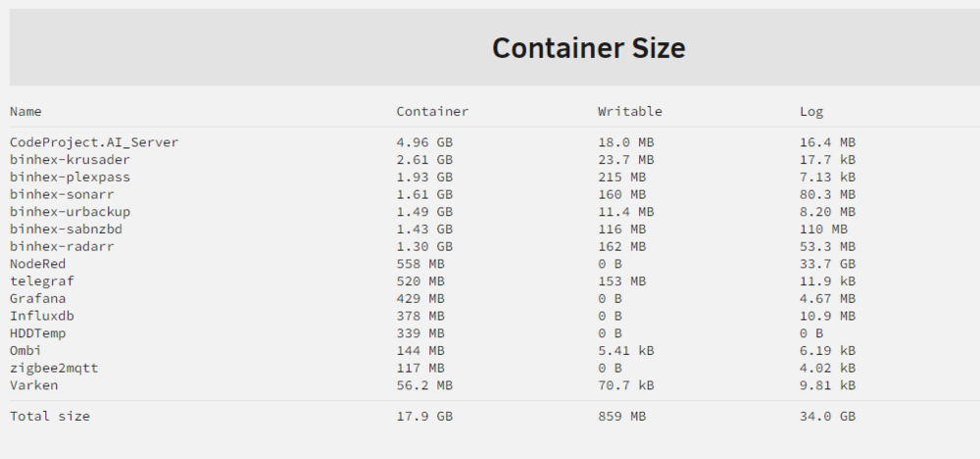Click the Log column header
This screenshot has width=980, height=459.
(x=811, y=112)
